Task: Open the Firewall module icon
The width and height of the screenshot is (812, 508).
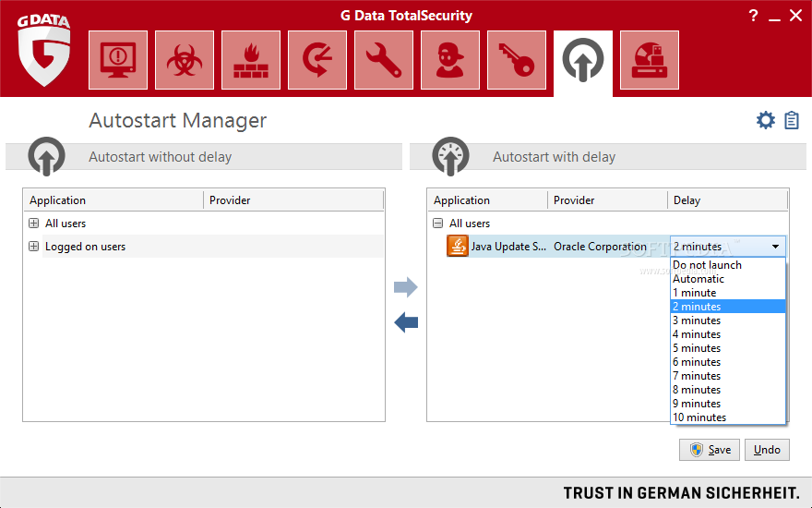Action: [251, 60]
